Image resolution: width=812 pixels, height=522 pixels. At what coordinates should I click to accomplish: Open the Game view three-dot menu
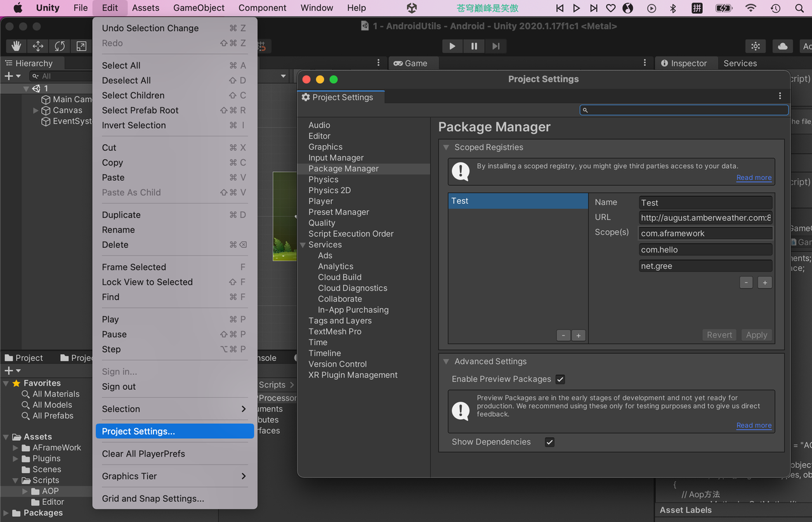point(645,63)
